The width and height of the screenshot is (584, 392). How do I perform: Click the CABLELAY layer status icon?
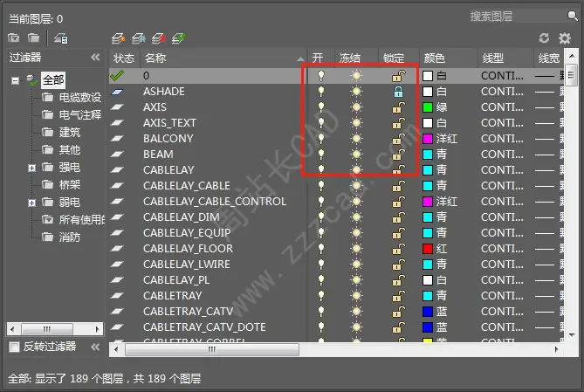click(x=117, y=170)
